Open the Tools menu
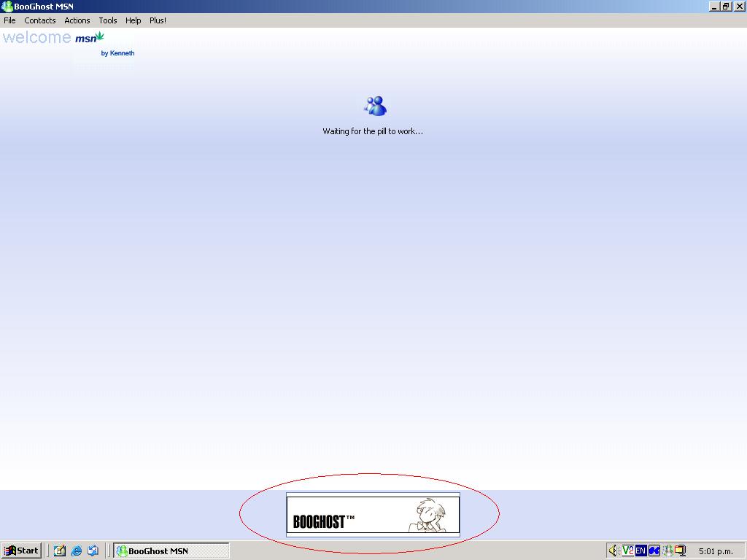747x560 pixels. pos(108,20)
